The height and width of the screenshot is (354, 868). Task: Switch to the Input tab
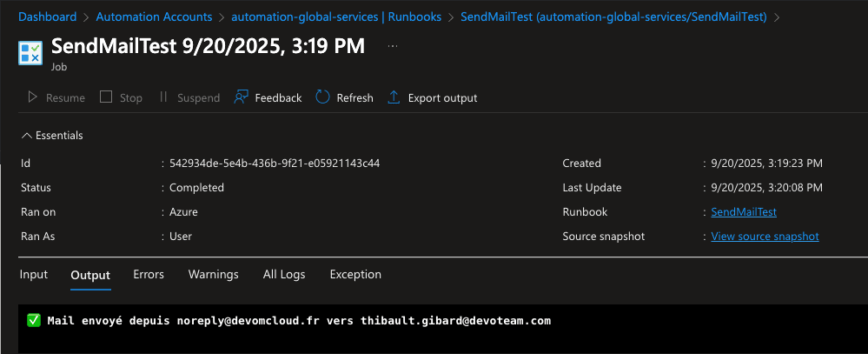[x=34, y=274]
